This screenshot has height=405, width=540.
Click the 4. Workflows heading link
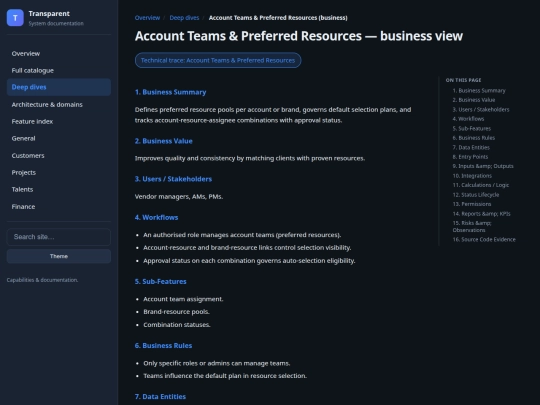coord(156,218)
